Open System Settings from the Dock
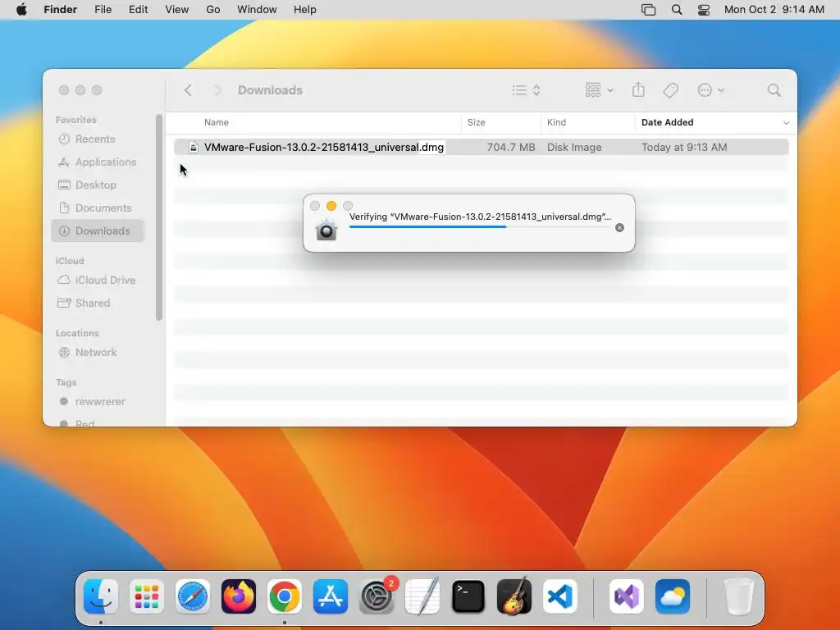This screenshot has height=630, width=840. [x=377, y=597]
